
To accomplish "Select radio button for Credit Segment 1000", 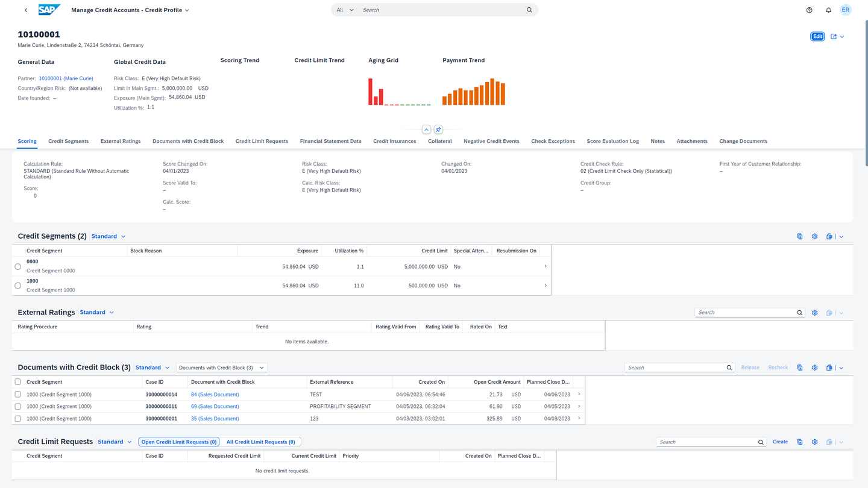I will pyautogui.click(x=18, y=286).
